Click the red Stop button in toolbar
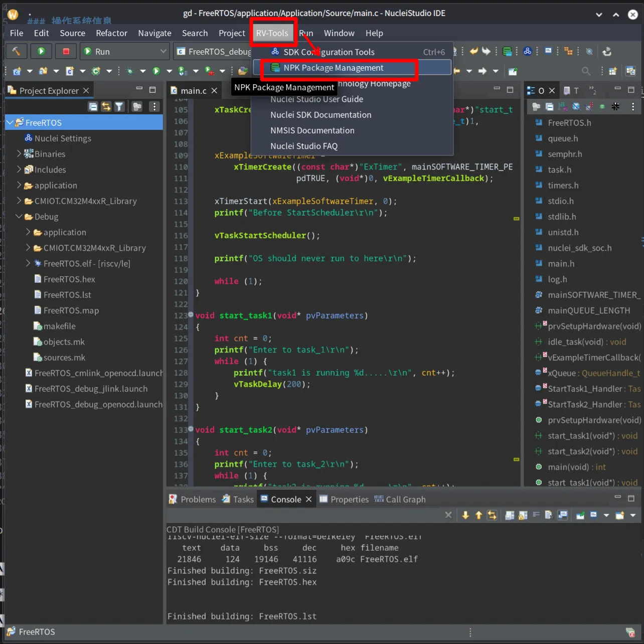This screenshot has height=644, width=644. (66, 51)
